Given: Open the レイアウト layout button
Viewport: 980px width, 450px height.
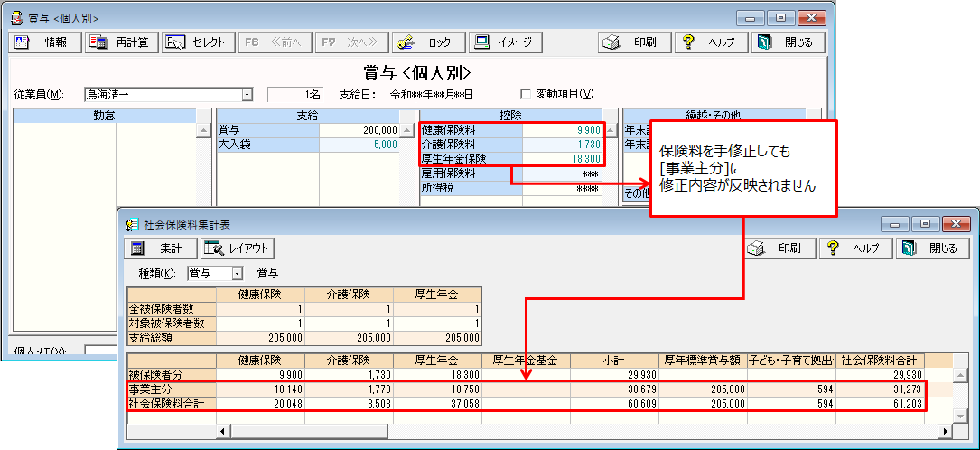Looking at the screenshot, I should [x=237, y=248].
